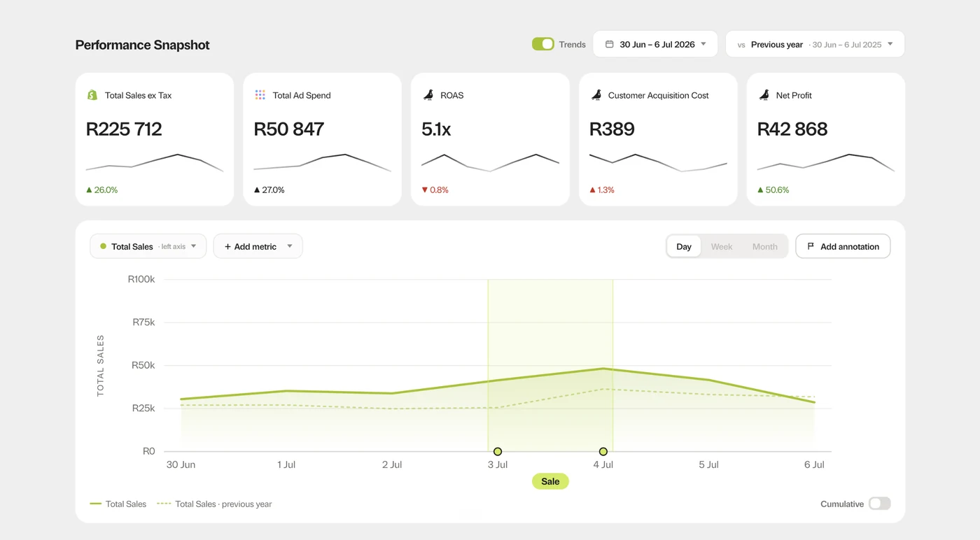
Task: Open the 30 Jun – 6 Jul 2026 date dropdown
Action: (655, 44)
